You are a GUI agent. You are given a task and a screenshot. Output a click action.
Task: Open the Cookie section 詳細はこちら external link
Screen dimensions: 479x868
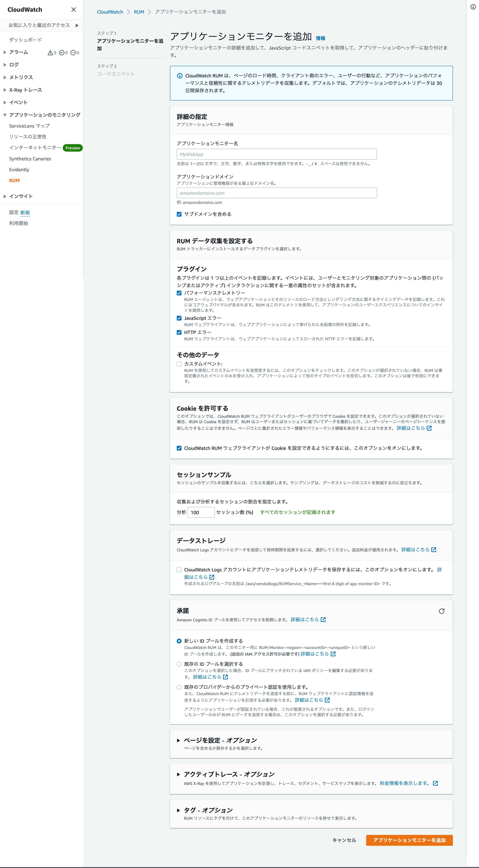(x=414, y=428)
